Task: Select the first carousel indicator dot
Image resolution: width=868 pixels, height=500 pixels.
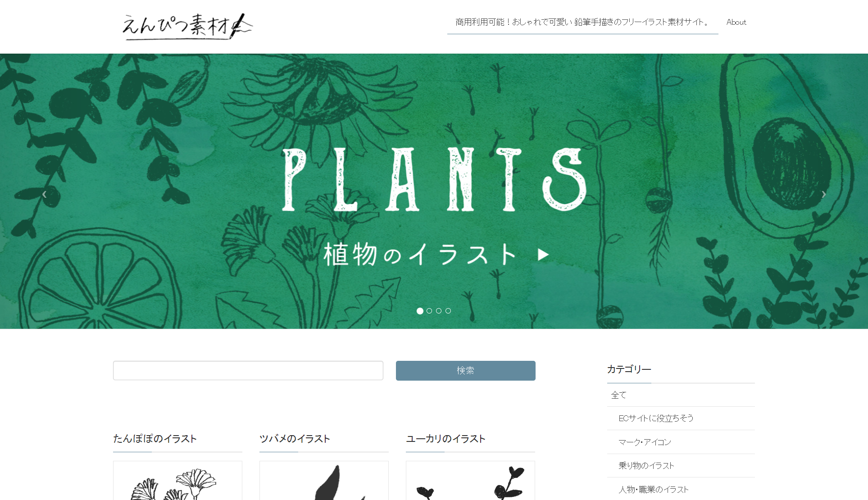Action: [x=420, y=311]
